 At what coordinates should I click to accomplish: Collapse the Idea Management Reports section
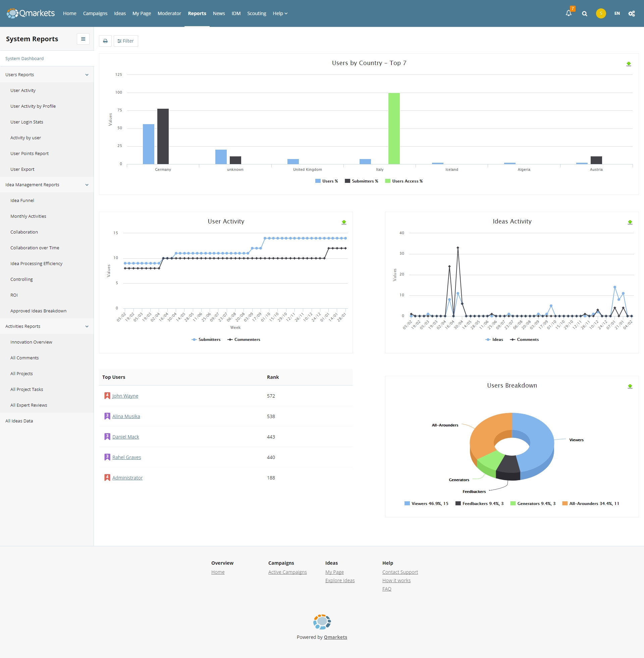tap(87, 185)
